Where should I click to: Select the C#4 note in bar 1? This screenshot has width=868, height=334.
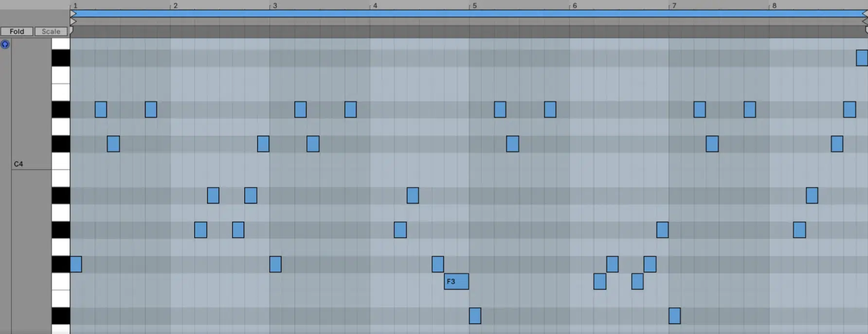click(113, 144)
